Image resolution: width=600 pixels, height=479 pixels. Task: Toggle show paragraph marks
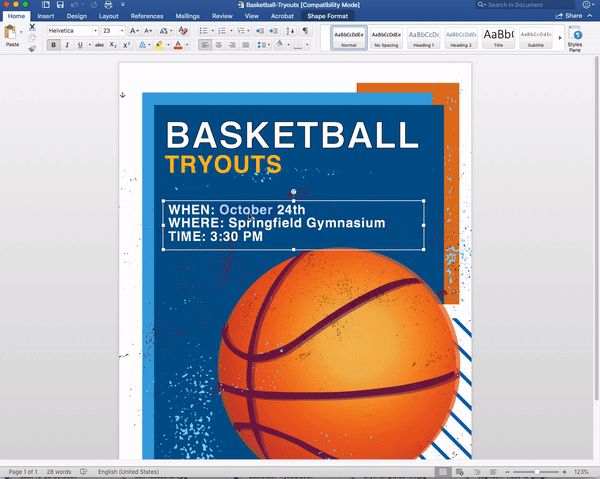tap(305, 31)
